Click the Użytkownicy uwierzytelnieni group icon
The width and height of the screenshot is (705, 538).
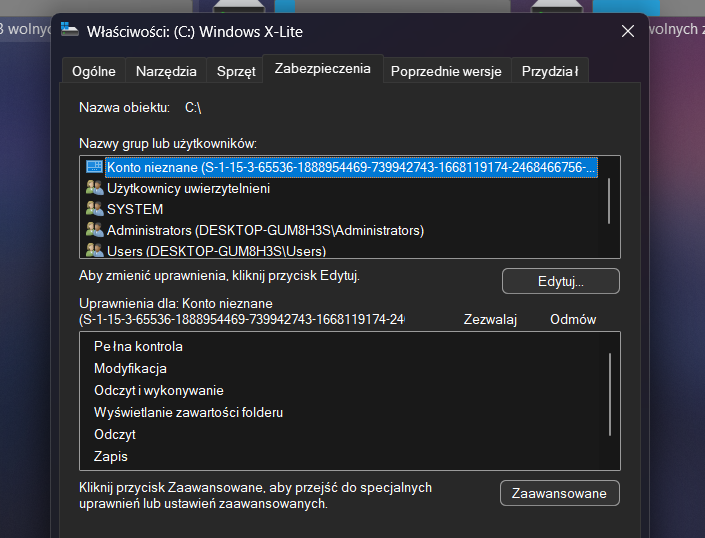point(94,188)
